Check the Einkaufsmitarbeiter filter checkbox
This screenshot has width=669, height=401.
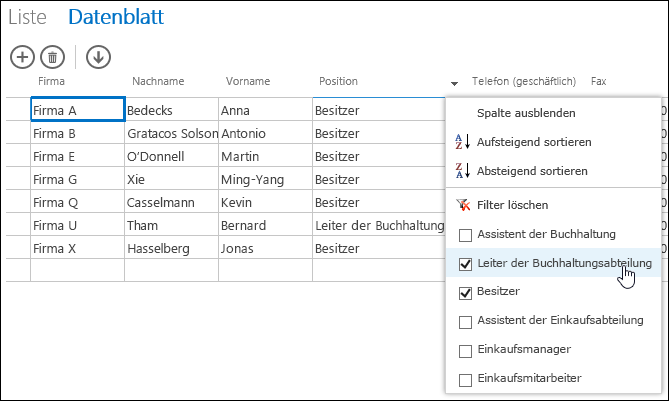pyautogui.click(x=465, y=380)
